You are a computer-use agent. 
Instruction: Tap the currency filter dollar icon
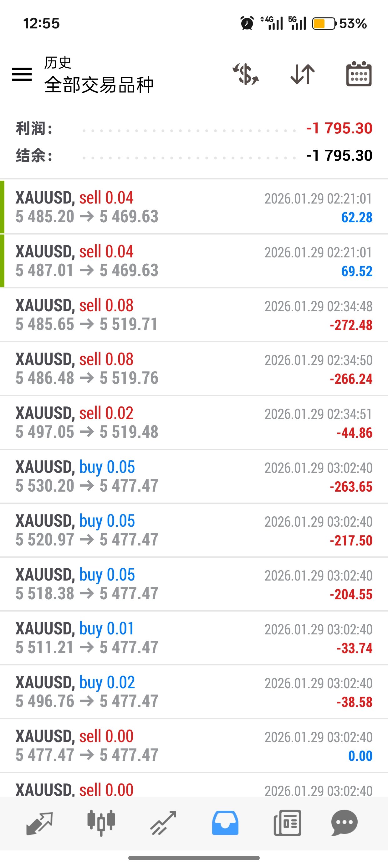coord(246,74)
